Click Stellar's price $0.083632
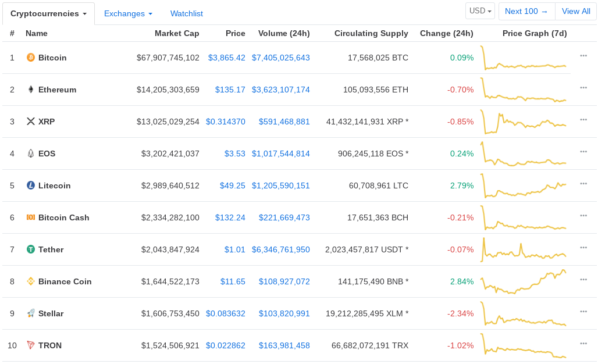The height and width of the screenshot is (364, 598). click(x=225, y=313)
